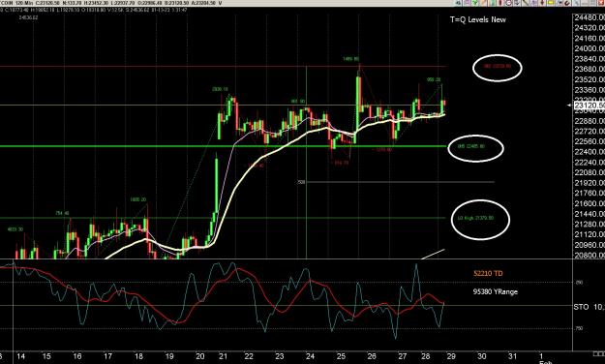This screenshot has width=605, height=364.
Task: Click the 21440.00 price axis value
Action: (590, 214)
